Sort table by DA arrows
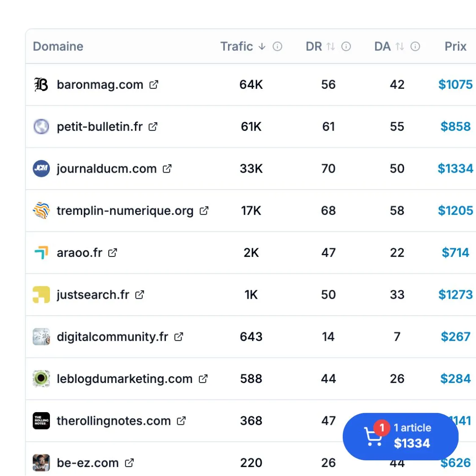 [400, 47]
